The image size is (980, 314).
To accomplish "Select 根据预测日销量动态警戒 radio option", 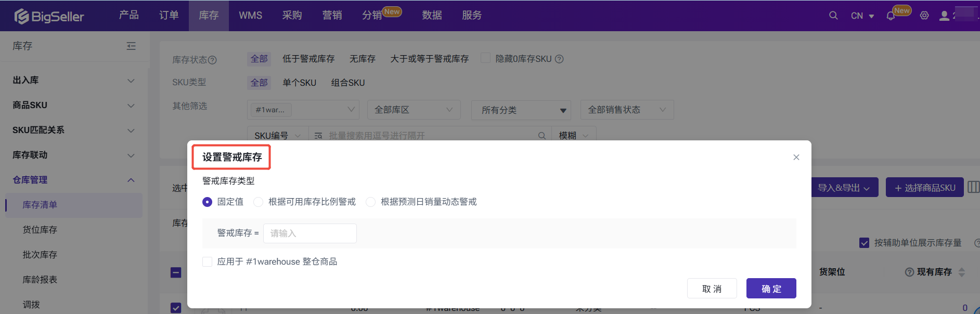I will coord(371,202).
